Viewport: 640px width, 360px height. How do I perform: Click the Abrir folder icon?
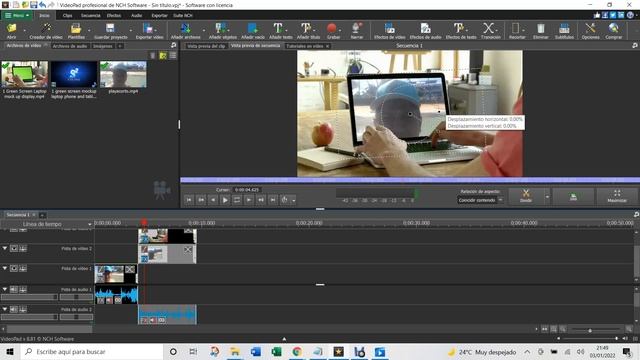[x=11, y=28]
